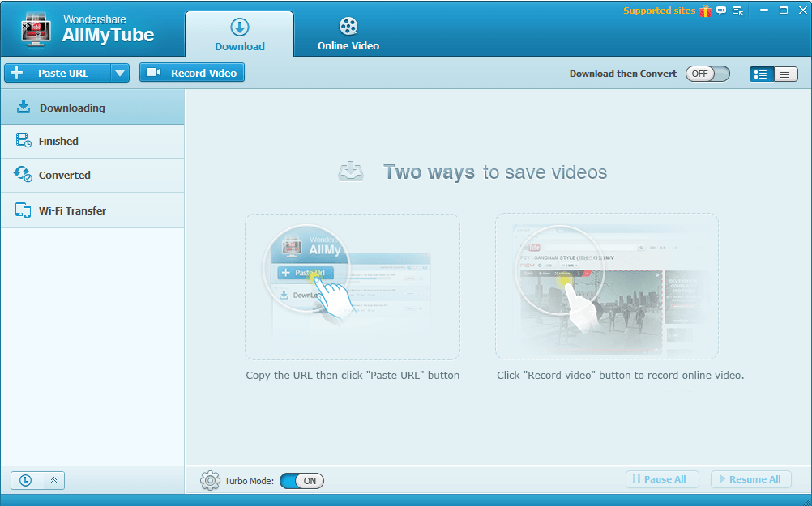The height and width of the screenshot is (506, 812).
Task: Click 'Copy the URL then click "Paste URL" button' text
Action: click(353, 375)
